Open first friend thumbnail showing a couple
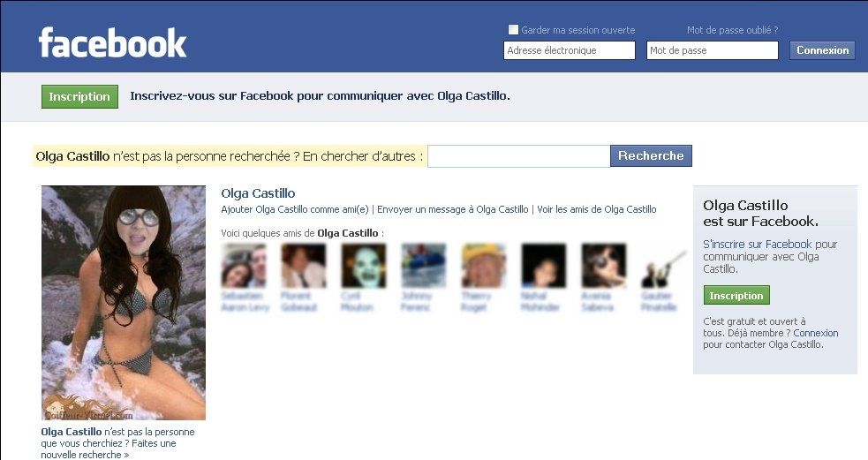The width and height of the screenshot is (868, 460). click(244, 266)
